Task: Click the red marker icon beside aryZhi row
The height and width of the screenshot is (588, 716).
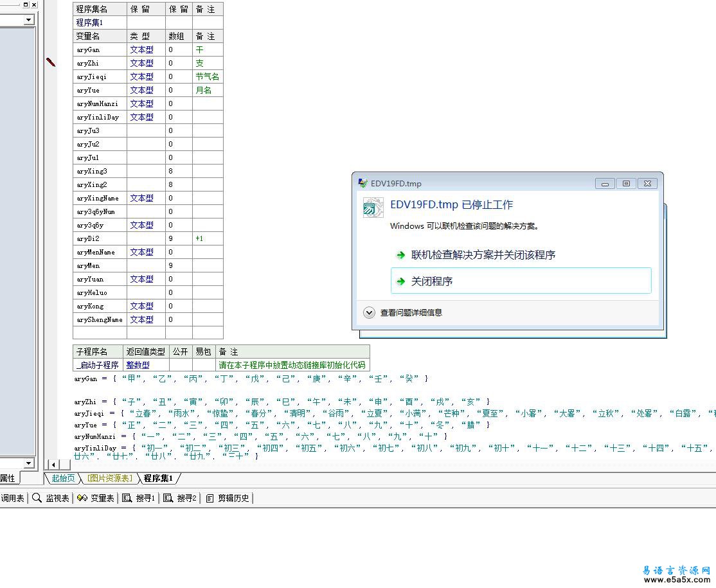Action: click(51, 62)
